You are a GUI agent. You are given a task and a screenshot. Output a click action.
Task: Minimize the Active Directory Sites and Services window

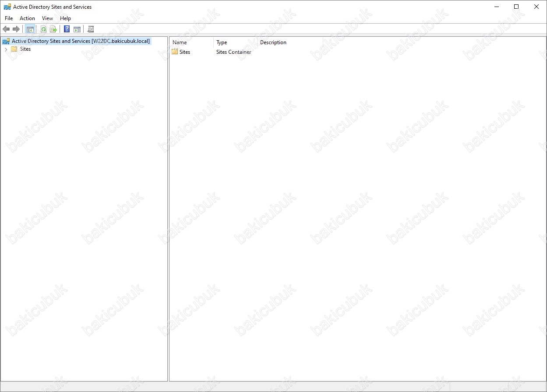pos(497,7)
